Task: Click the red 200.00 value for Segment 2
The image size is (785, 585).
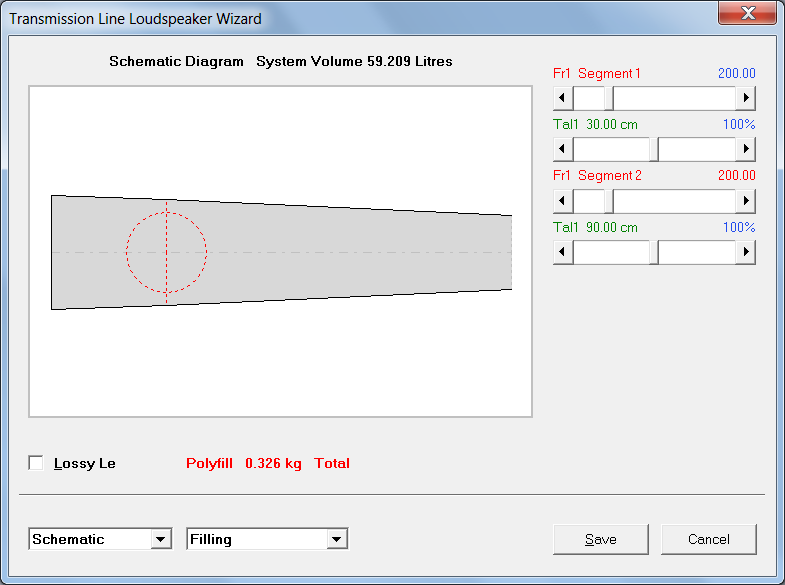Action: (x=736, y=176)
